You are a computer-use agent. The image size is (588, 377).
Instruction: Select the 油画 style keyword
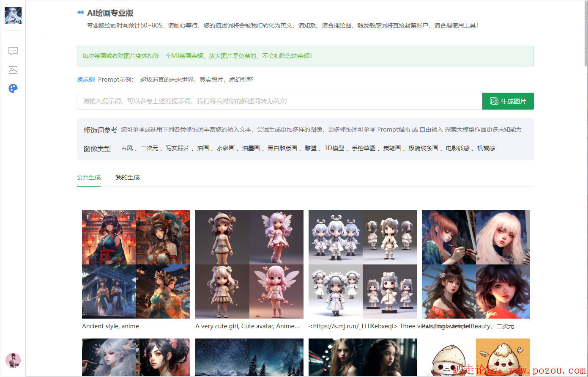[x=203, y=148]
